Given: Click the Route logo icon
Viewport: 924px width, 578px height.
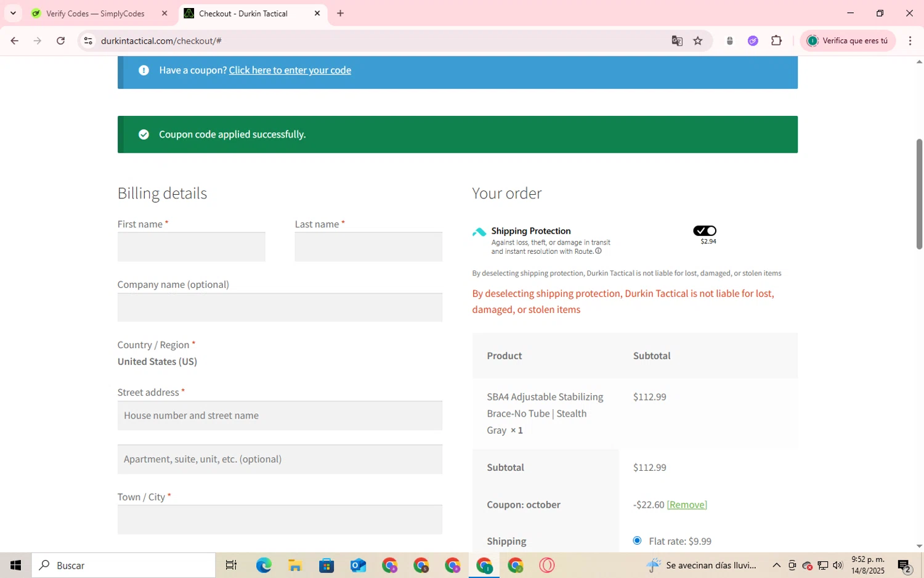Looking at the screenshot, I should [x=479, y=232].
